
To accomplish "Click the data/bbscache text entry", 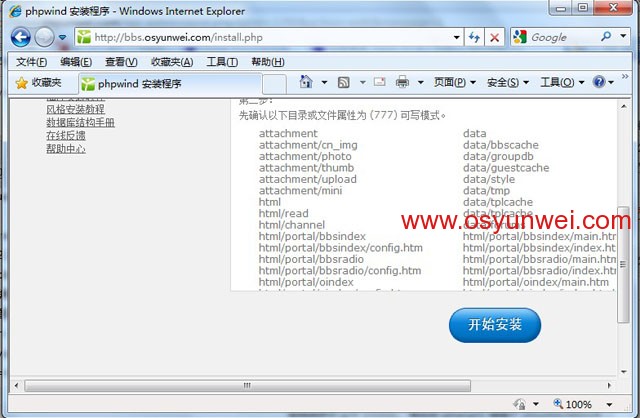I will click(501, 145).
